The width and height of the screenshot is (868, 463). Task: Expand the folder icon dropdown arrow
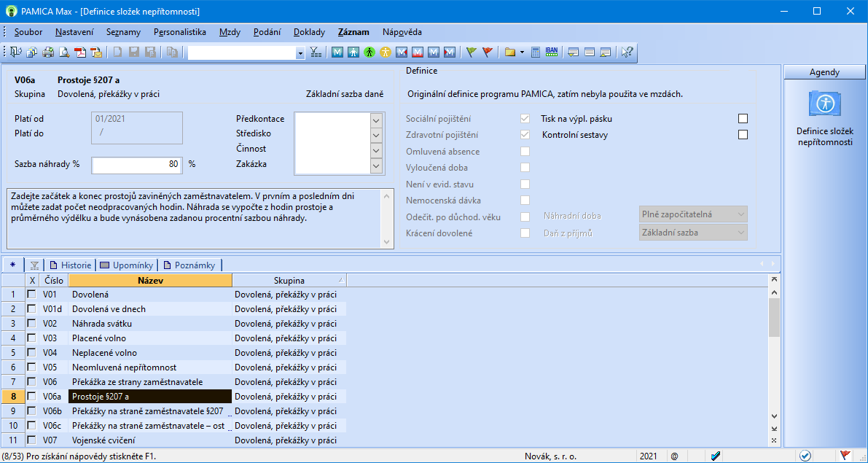(523, 52)
